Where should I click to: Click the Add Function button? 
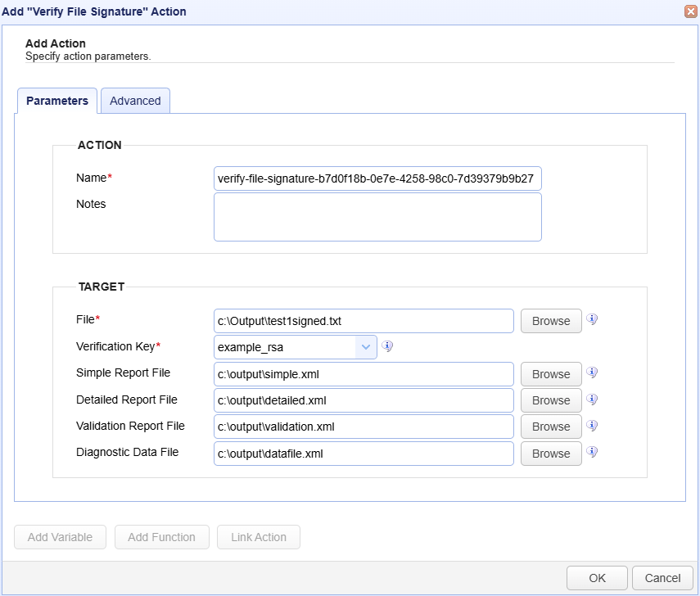coord(161,537)
